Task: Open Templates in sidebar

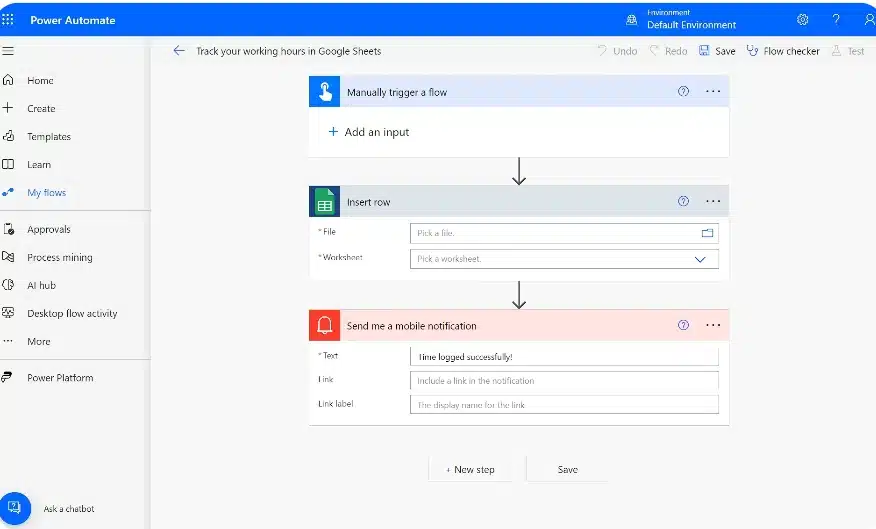Action: point(49,136)
